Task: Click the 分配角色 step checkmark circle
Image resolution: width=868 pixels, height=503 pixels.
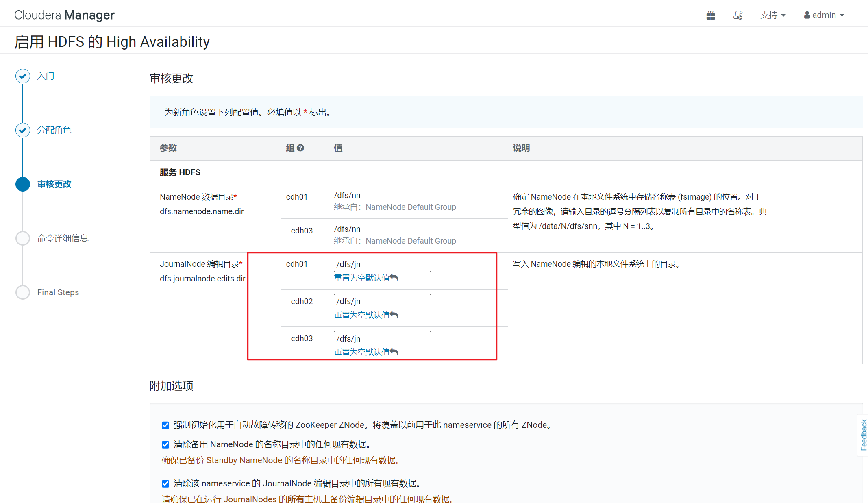Action: [23, 130]
